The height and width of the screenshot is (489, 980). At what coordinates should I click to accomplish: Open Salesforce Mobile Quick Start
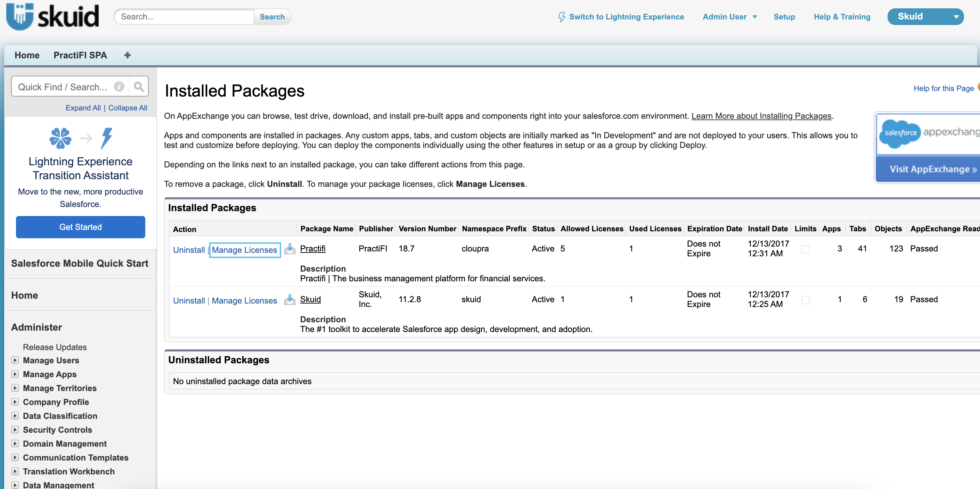(80, 263)
